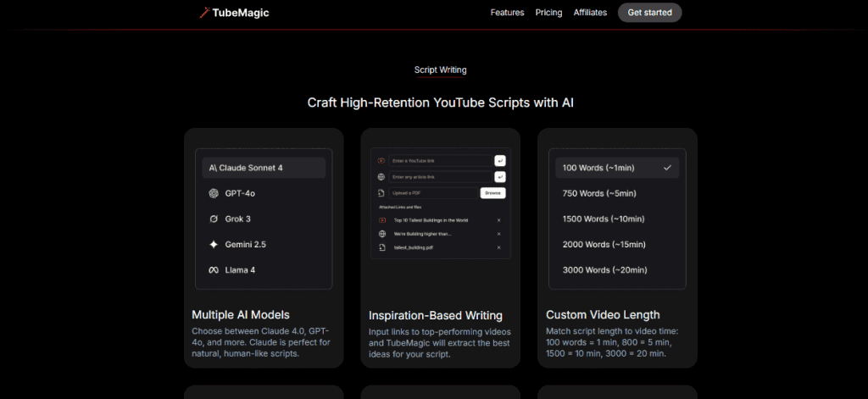The width and height of the screenshot is (868, 399).
Task: Focus the Enter a YouTube link field
Action: point(440,161)
